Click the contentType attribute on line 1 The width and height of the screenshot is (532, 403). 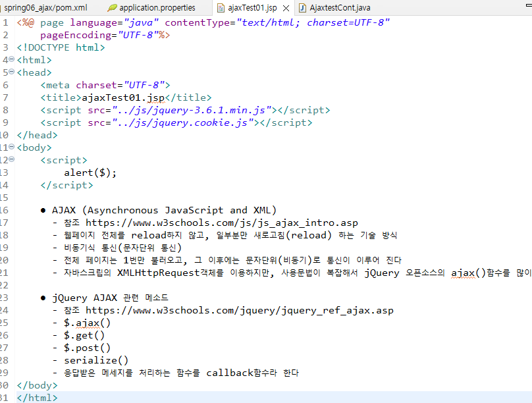(x=198, y=23)
